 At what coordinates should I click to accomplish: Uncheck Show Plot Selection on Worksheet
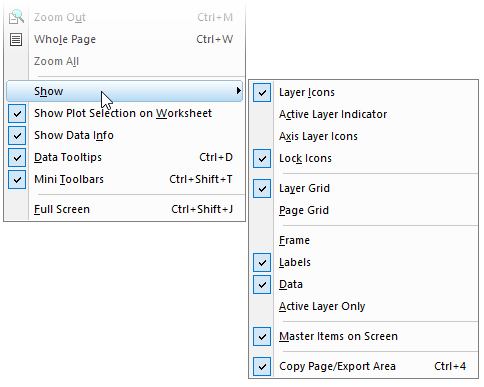[17, 113]
